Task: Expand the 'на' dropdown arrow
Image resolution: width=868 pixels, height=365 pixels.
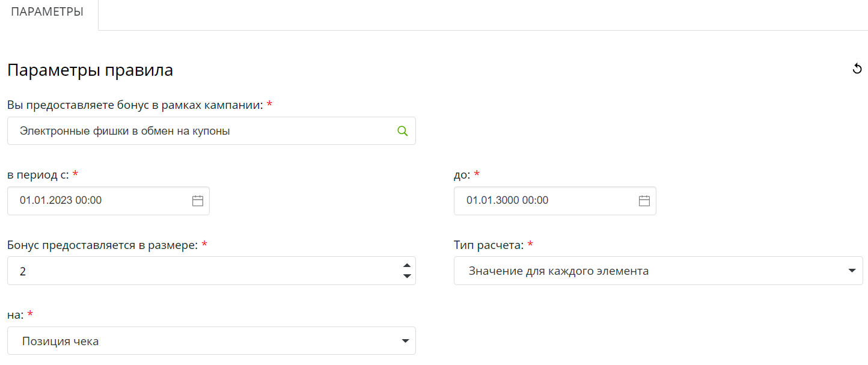Action: pyautogui.click(x=405, y=341)
